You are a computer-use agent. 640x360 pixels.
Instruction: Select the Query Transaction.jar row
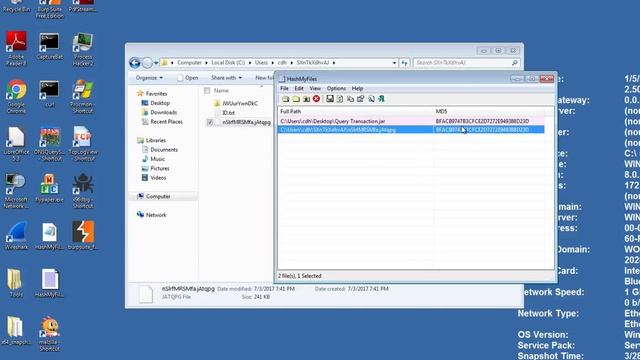click(x=411, y=121)
